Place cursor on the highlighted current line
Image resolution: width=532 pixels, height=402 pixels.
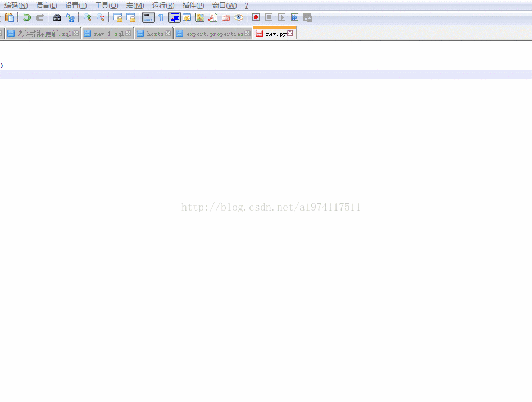(266, 74)
